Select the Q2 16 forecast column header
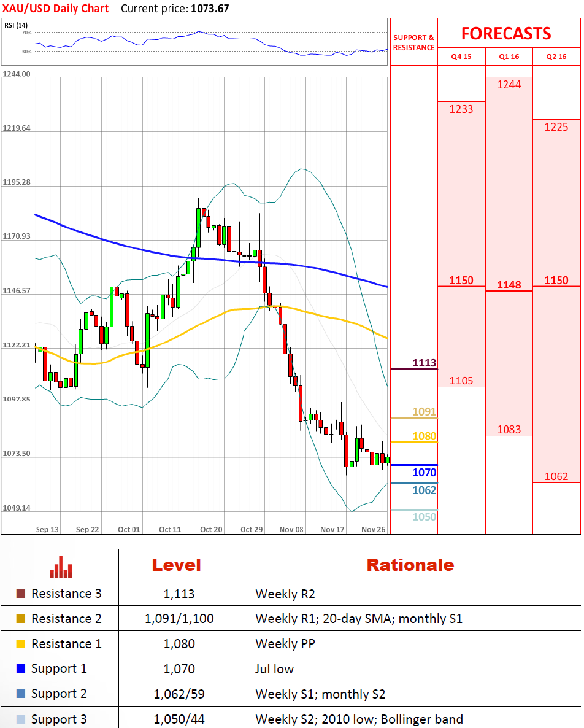This screenshot has height=728, width=584. [x=556, y=56]
